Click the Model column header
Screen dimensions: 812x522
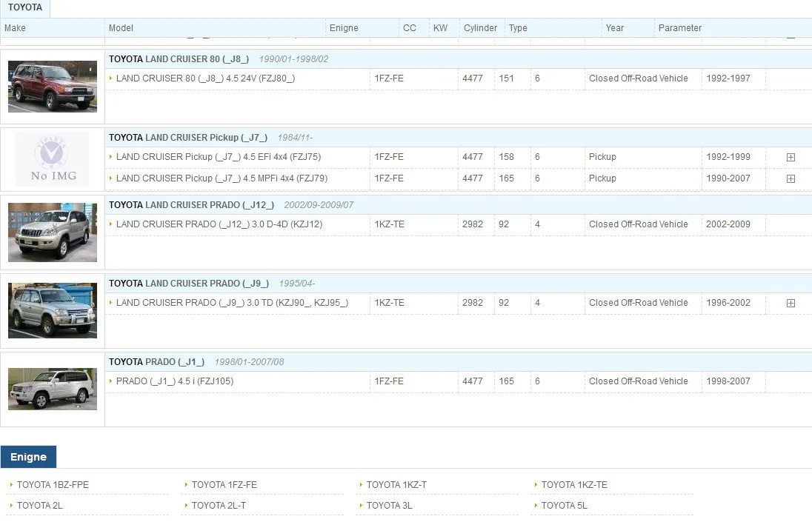click(x=121, y=28)
